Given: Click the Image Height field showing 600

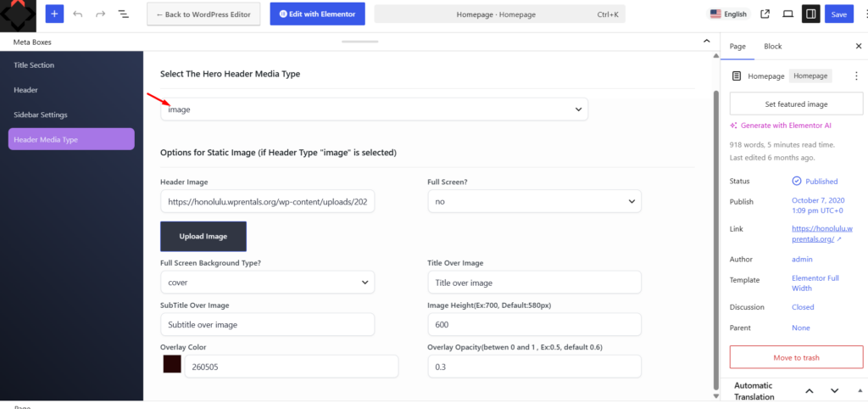Looking at the screenshot, I should point(534,324).
